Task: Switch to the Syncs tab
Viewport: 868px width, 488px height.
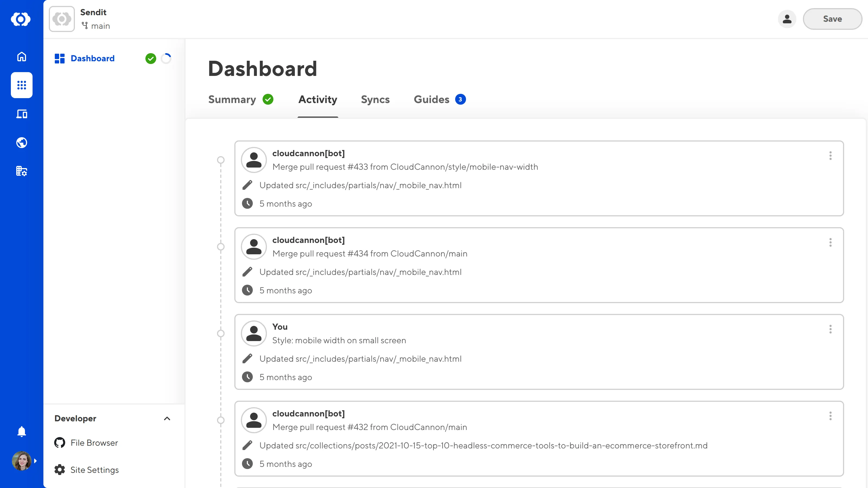Action: coord(375,99)
